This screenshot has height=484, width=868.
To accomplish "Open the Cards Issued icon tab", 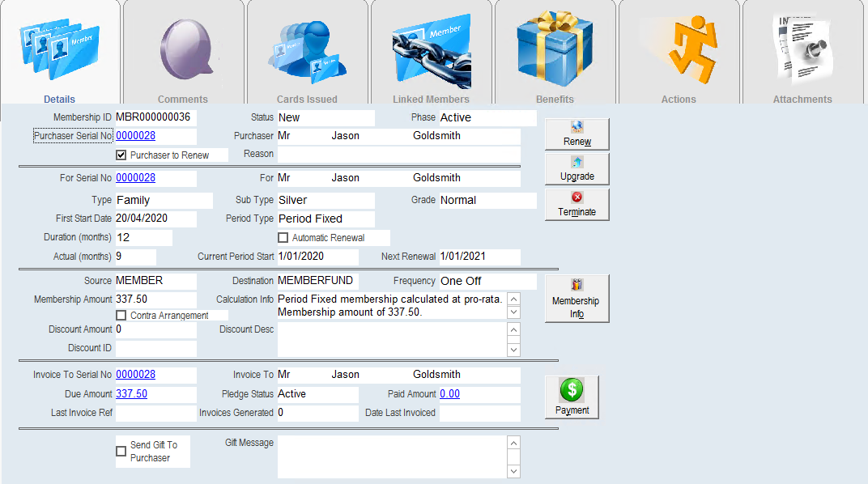I will pos(307,53).
